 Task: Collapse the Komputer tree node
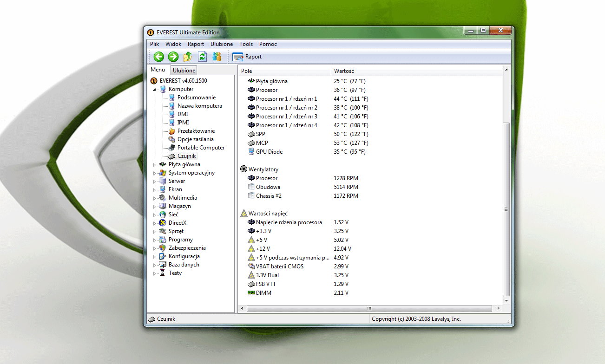point(155,89)
